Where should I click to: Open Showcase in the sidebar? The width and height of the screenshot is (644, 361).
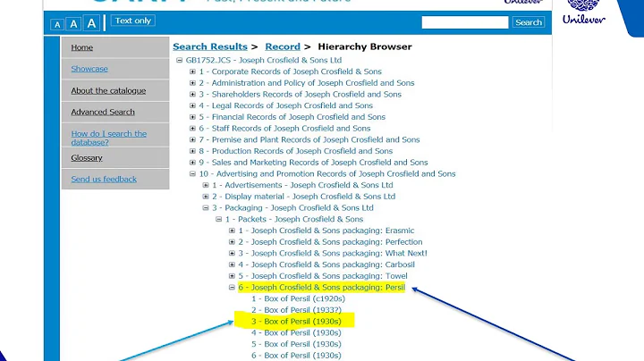89,69
